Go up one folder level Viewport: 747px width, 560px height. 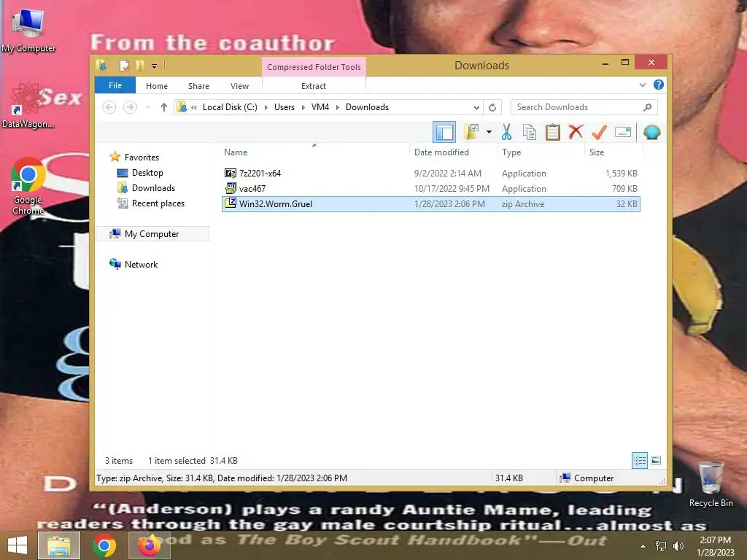click(164, 107)
